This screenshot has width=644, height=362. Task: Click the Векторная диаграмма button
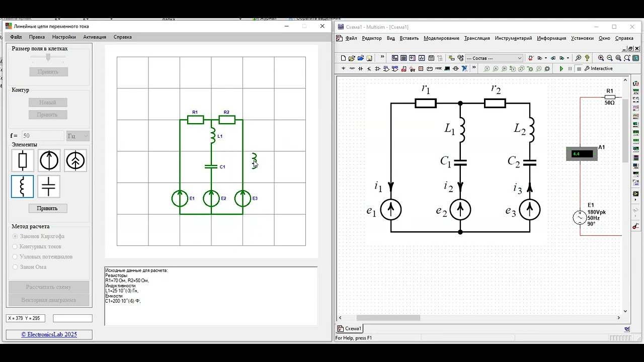pos(49,300)
